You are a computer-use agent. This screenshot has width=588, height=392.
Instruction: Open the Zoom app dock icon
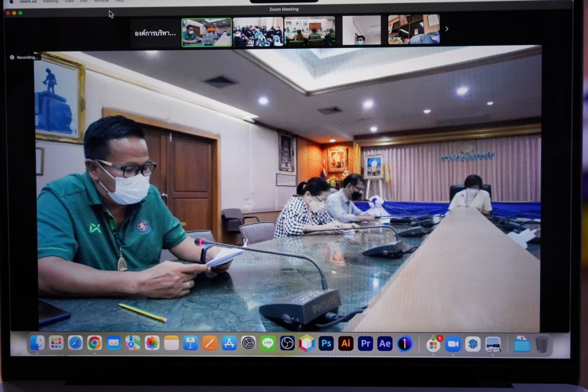pyautogui.click(x=453, y=344)
